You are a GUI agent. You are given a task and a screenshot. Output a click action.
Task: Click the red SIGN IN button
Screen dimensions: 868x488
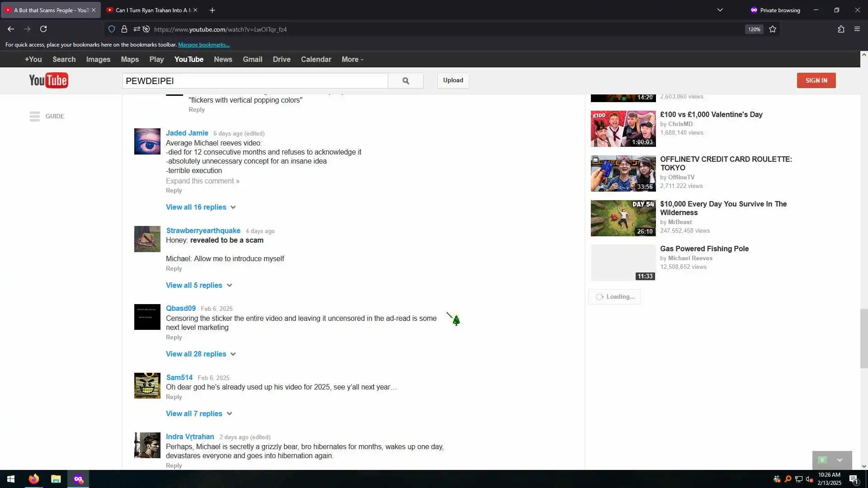pyautogui.click(x=816, y=80)
